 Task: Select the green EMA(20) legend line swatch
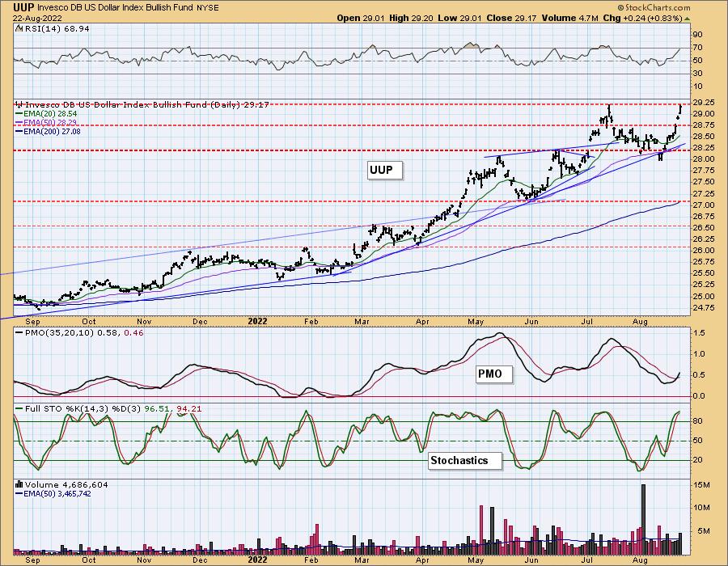[x=19, y=114]
